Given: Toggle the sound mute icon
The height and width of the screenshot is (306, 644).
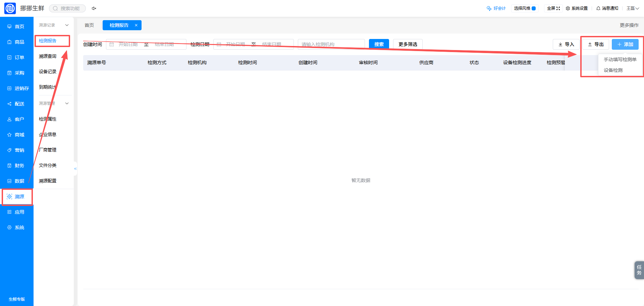Looking at the screenshot, I should pos(94,8).
